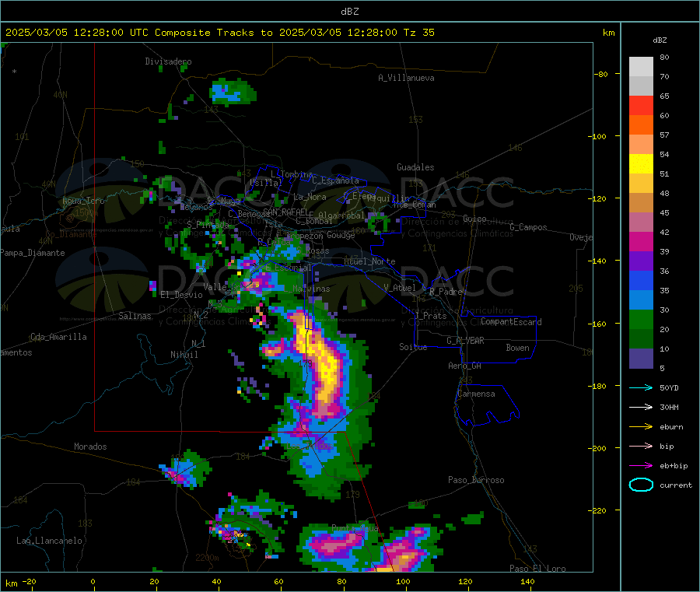Click the 'Salinas' place label
This screenshot has height=592, width=700.
[x=135, y=316]
